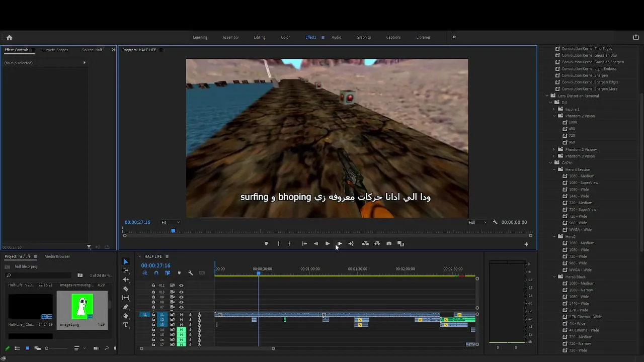The height and width of the screenshot is (362, 644).
Task: Toggle V7 track visibility eye
Action: (x=181, y=307)
